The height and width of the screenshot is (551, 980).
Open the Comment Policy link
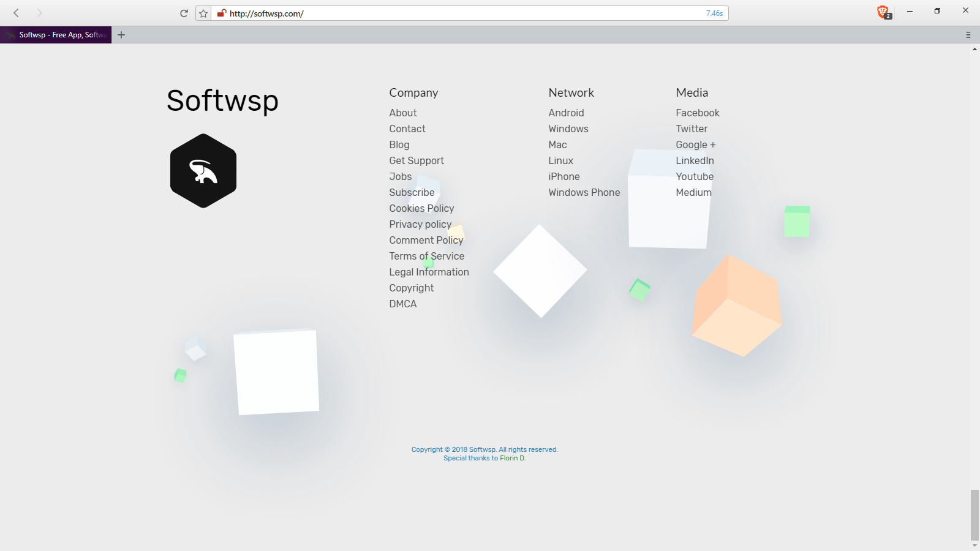click(x=426, y=240)
